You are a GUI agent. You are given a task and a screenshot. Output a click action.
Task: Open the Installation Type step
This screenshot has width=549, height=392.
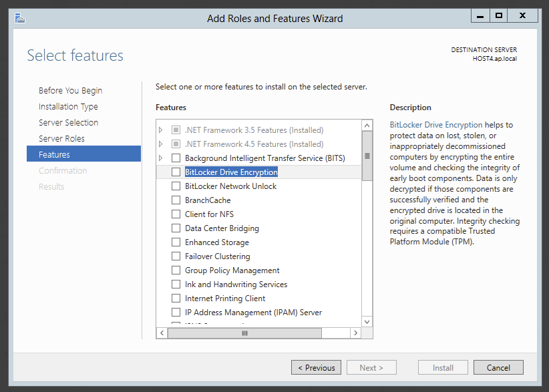point(68,107)
